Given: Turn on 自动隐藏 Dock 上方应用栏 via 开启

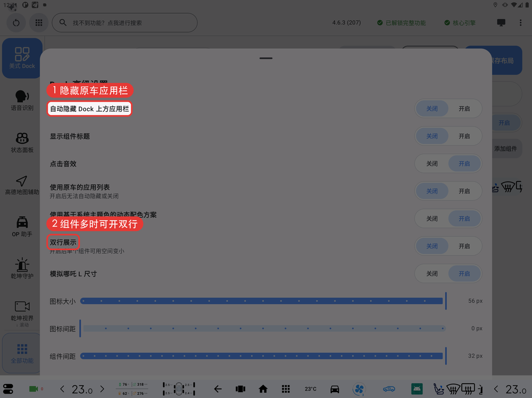Looking at the screenshot, I should coord(464,109).
